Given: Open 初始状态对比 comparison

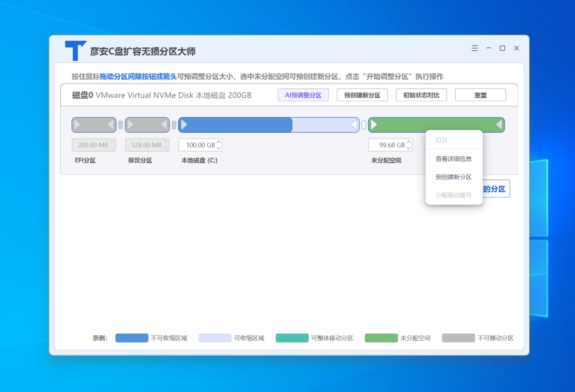Looking at the screenshot, I should pyautogui.click(x=421, y=95).
